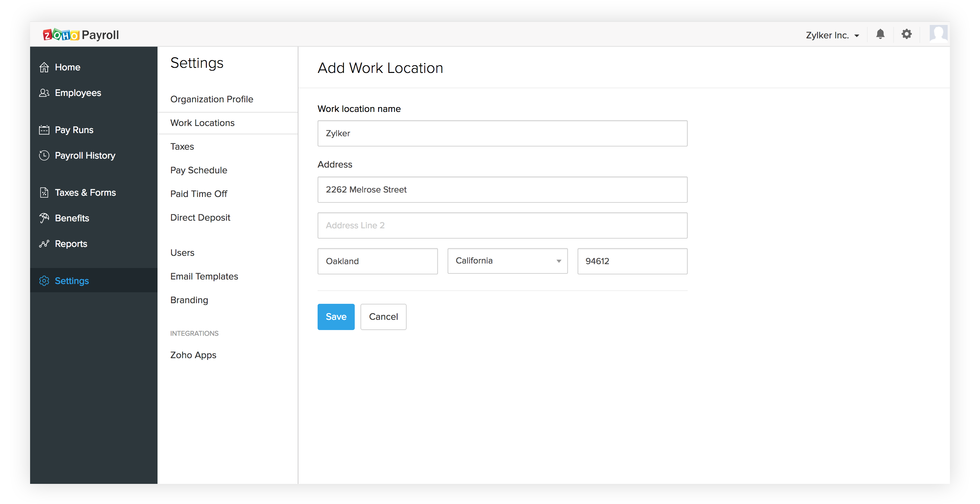Cancel adding the work location
This screenshot has height=504, width=980.
[383, 317]
